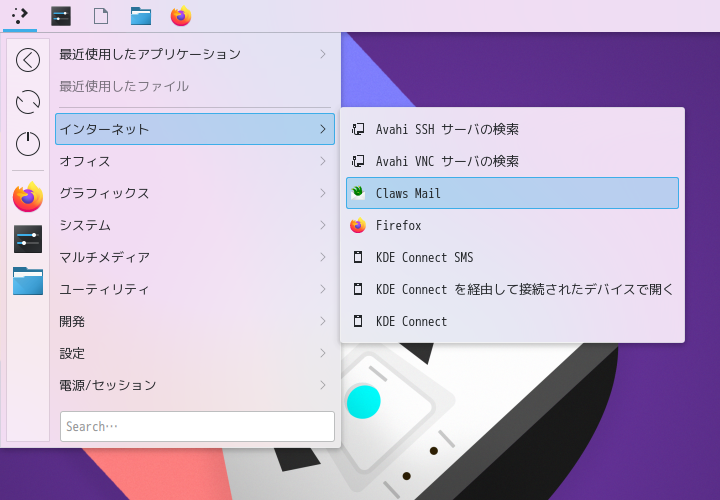Image resolution: width=720 pixels, height=500 pixels.
Task: Expand the システム category arrow
Action: coord(323,225)
